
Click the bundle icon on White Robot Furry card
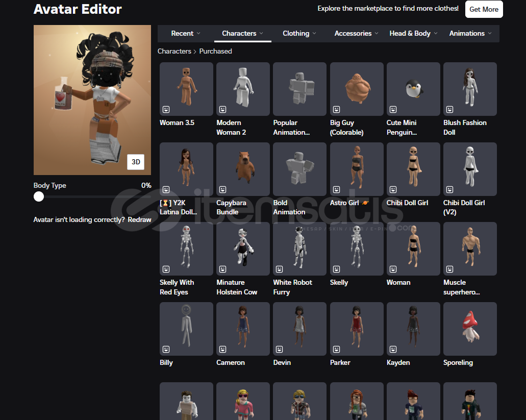(280, 269)
